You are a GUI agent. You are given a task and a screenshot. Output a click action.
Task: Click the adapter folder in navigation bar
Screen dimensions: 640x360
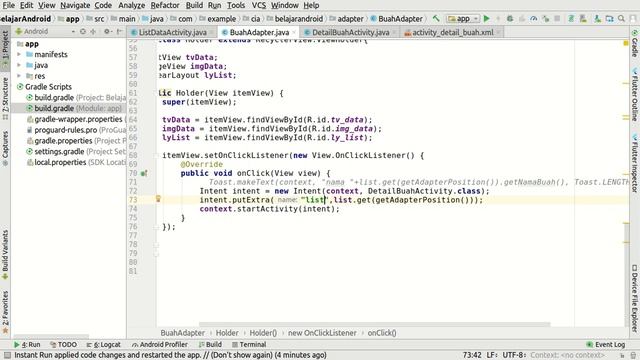(x=346, y=18)
